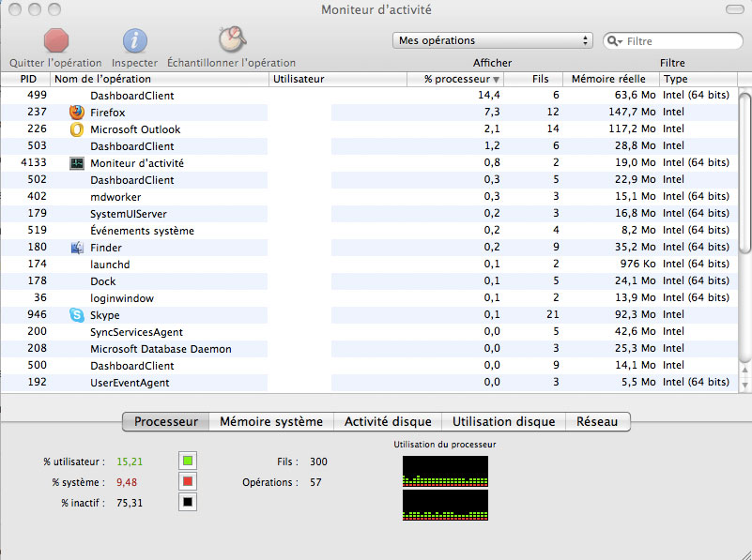This screenshot has width=752, height=560.
Task: Click the Échantillonner l'opération icon
Action: tap(233, 39)
